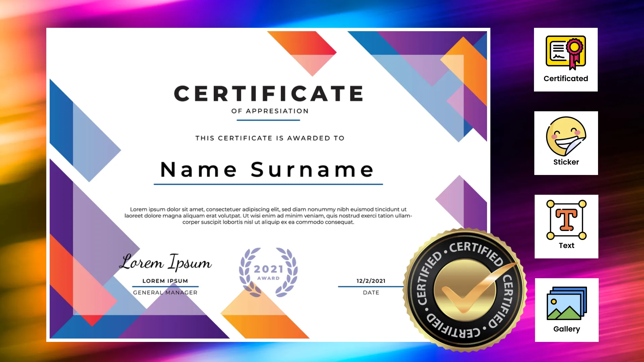The width and height of the screenshot is (644, 362).
Task: Click the 'Name Surname' recipient field
Action: [267, 169]
